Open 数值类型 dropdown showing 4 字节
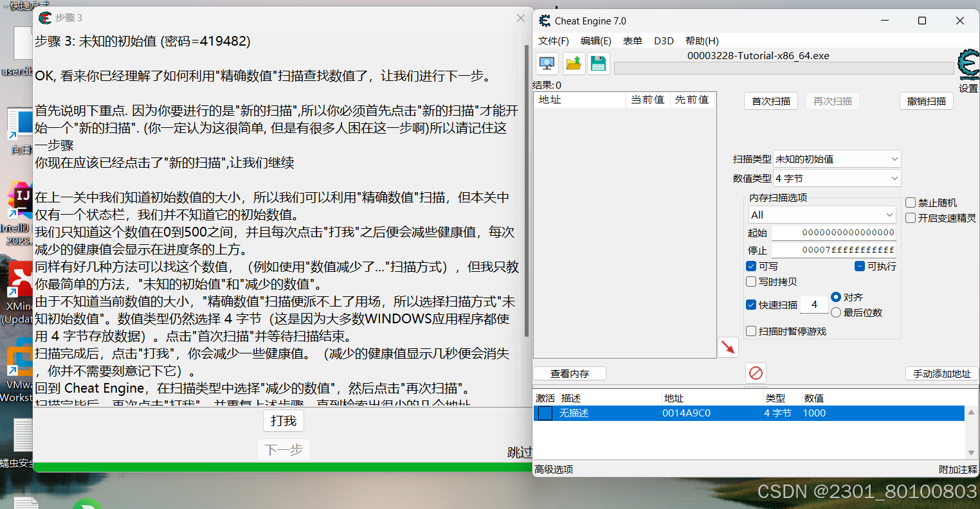Screen dimensions: 980x509 [837, 178]
